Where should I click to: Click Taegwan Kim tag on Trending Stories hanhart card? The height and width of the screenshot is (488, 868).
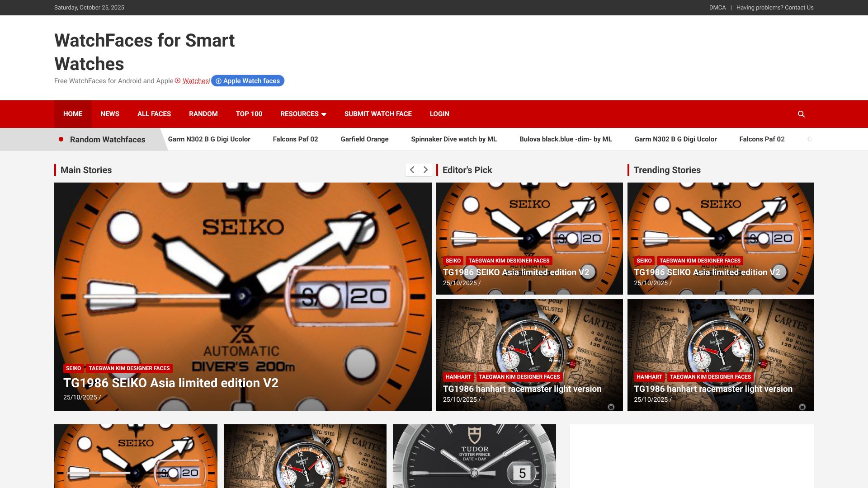point(711,377)
